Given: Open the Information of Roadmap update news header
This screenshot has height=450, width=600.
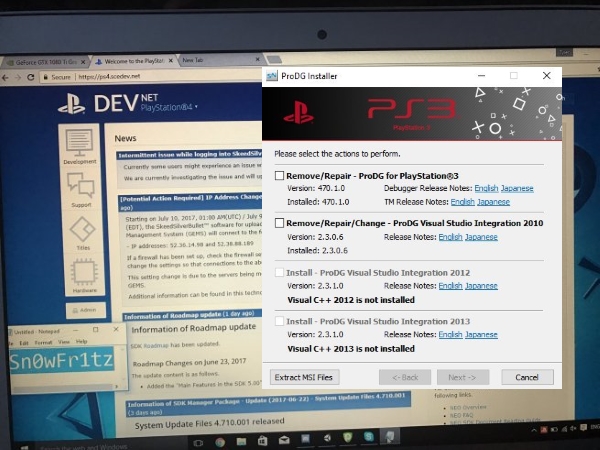Looking at the screenshot, I should click(x=192, y=315).
